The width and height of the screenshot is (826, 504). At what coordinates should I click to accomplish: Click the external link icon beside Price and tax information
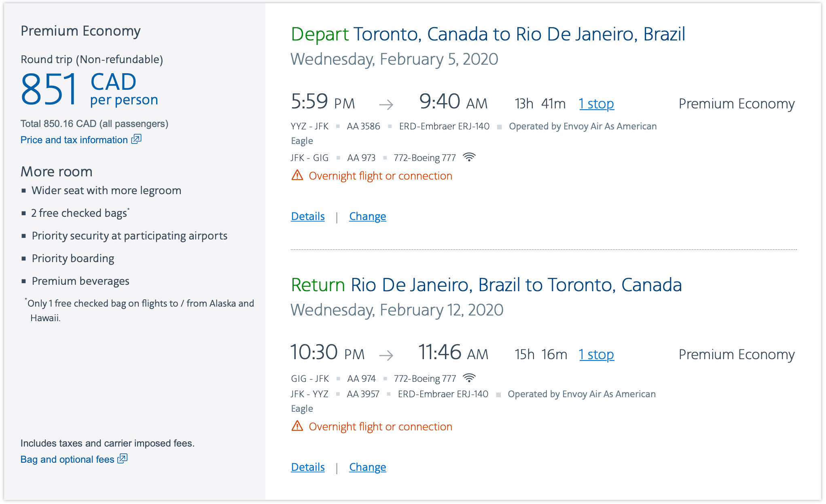pos(136,139)
